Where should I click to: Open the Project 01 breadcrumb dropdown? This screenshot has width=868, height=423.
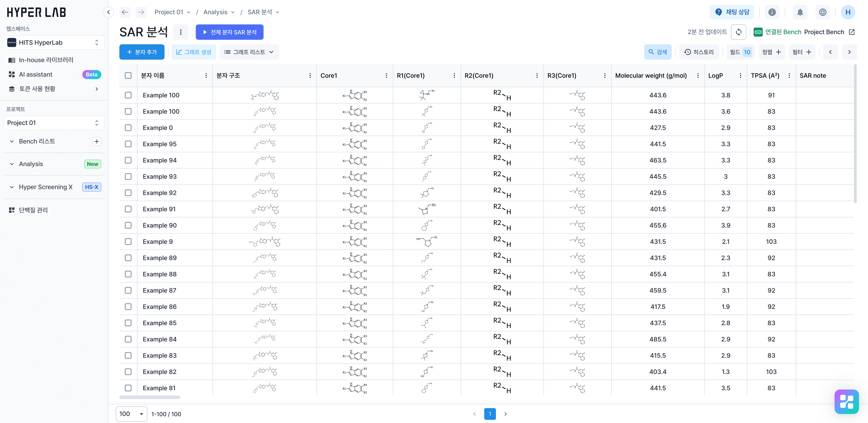coord(172,12)
